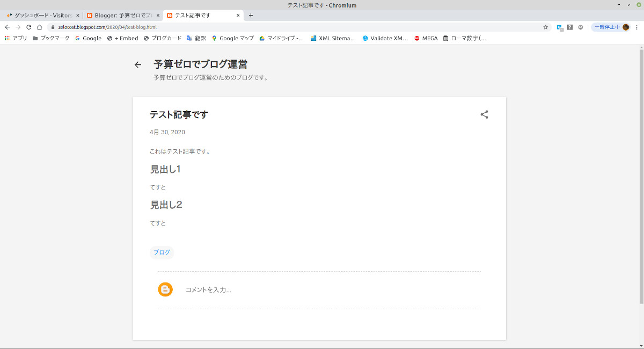Click the heading 見出し1
The image size is (644, 349).
[x=165, y=169]
